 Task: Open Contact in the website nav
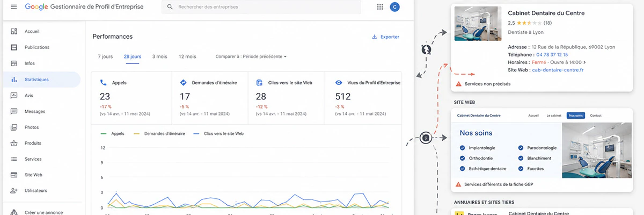[596, 116]
